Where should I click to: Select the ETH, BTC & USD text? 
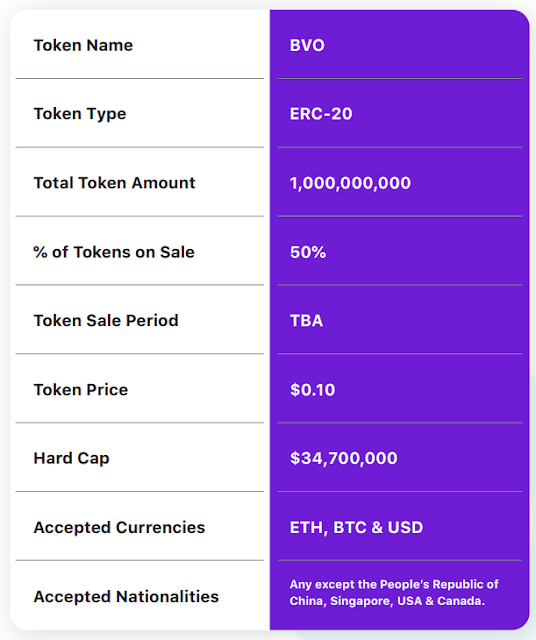[x=356, y=528]
